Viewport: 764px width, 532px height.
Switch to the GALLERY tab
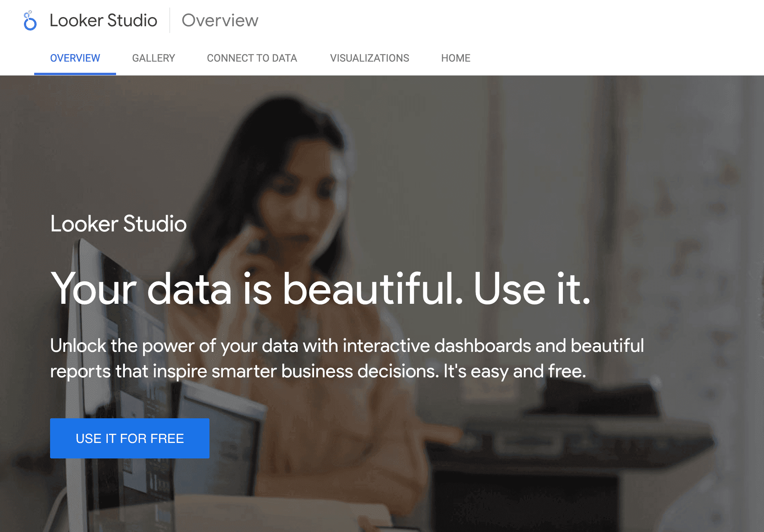click(153, 58)
